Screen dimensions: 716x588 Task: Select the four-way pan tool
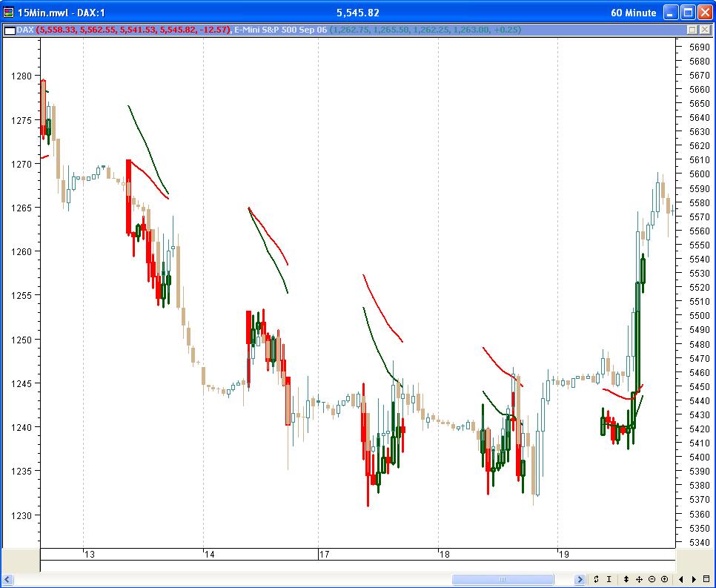[x=639, y=579]
